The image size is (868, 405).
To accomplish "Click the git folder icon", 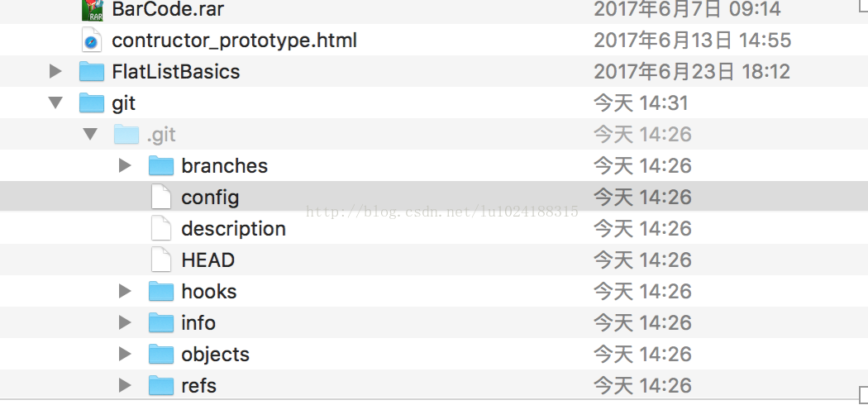I will tap(91, 103).
